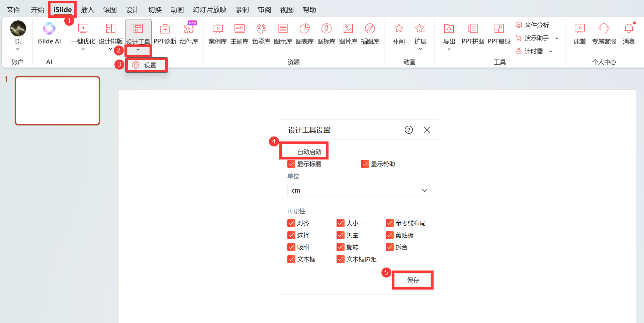
Task: Expand the 设计工具 dropdown arrow
Action: point(138,50)
